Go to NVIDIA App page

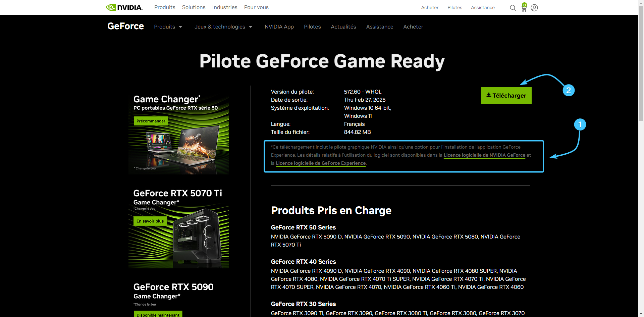click(279, 27)
